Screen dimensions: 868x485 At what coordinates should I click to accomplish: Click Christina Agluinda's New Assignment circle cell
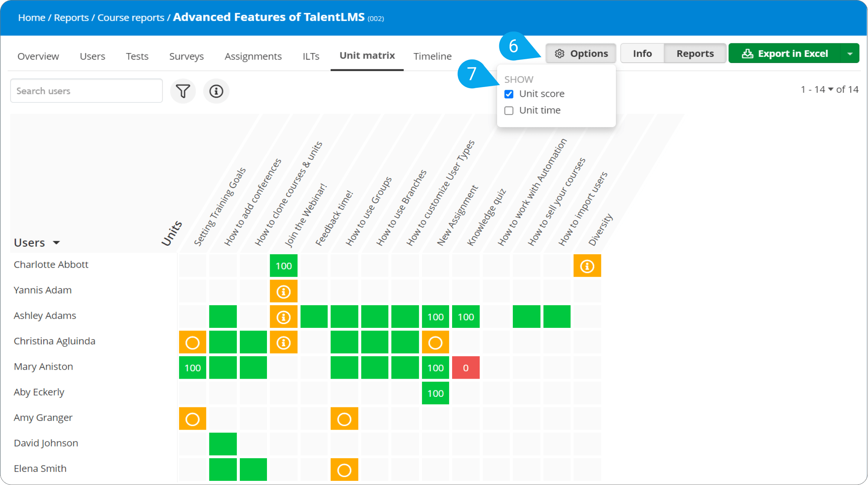(435, 343)
